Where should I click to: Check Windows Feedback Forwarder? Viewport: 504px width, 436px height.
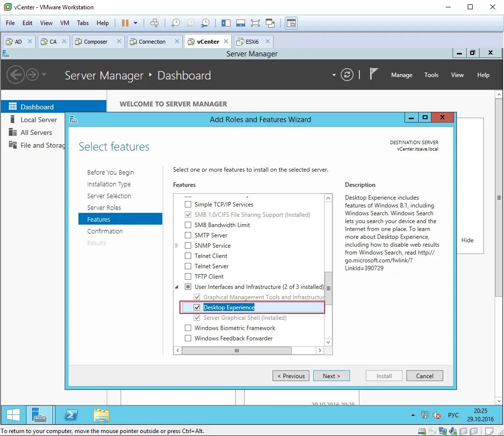tap(188, 338)
